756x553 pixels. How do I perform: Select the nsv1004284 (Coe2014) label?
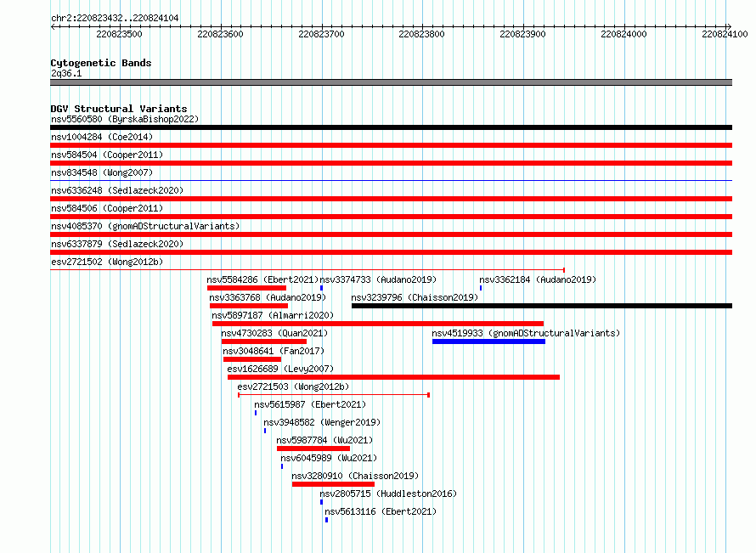pyautogui.click(x=102, y=137)
